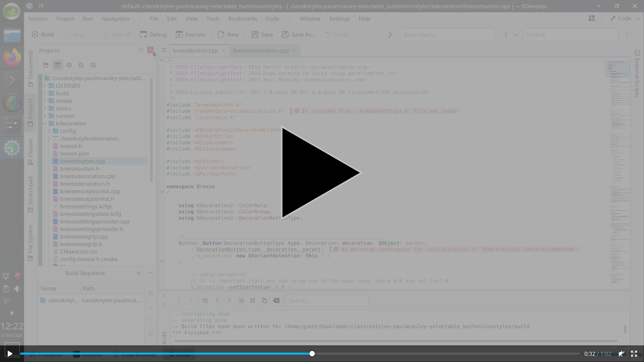Image resolution: width=644 pixels, height=362 pixels.
Task: Click the Save As toolbar icon
Action: tap(285, 35)
